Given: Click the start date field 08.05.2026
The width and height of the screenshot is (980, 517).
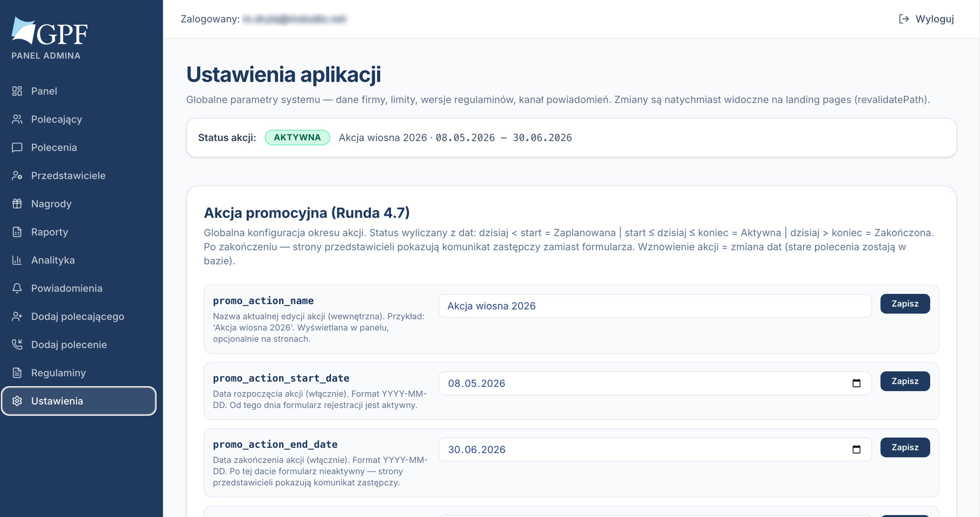Looking at the screenshot, I should point(655,383).
